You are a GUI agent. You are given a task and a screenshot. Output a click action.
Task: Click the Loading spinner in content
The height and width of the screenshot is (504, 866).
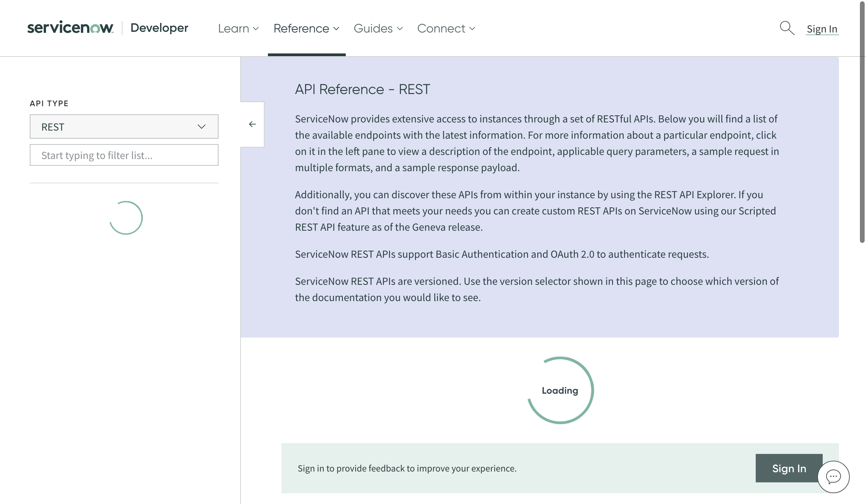coord(560,390)
